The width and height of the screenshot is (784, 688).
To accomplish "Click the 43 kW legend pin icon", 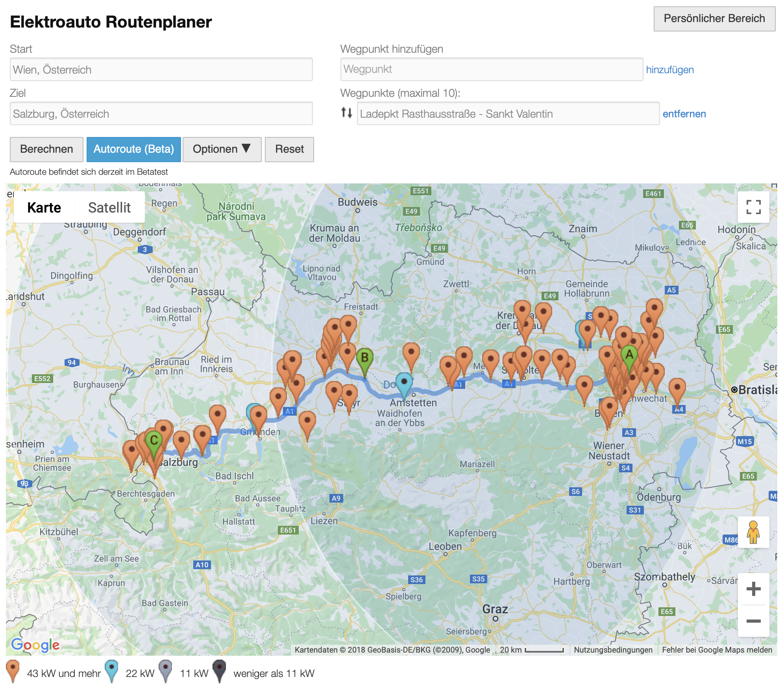I will coord(13,671).
